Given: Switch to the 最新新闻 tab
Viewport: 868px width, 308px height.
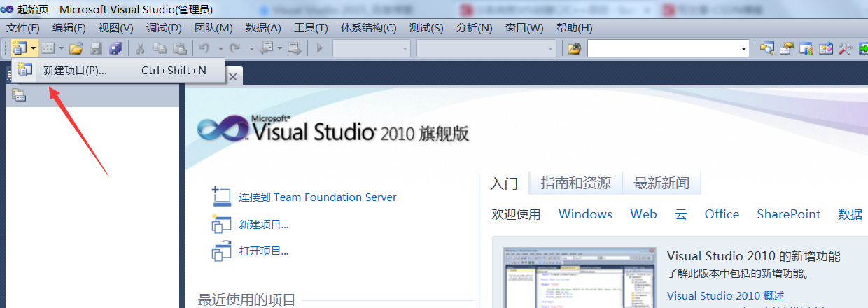Looking at the screenshot, I should pyautogui.click(x=661, y=183).
